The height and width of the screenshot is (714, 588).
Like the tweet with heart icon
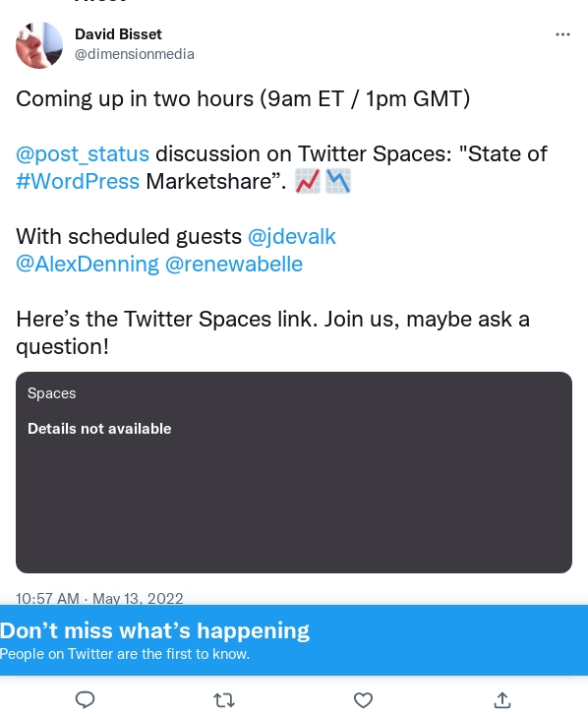click(x=363, y=700)
